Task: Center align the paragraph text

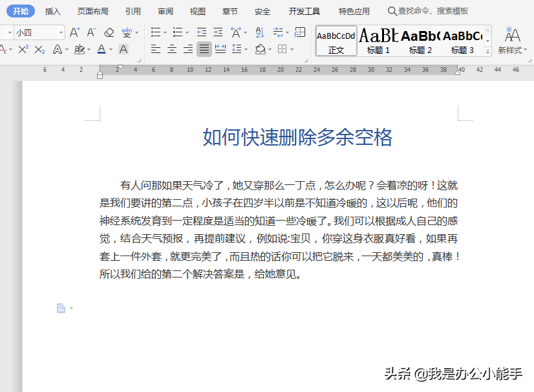Action: point(171,49)
